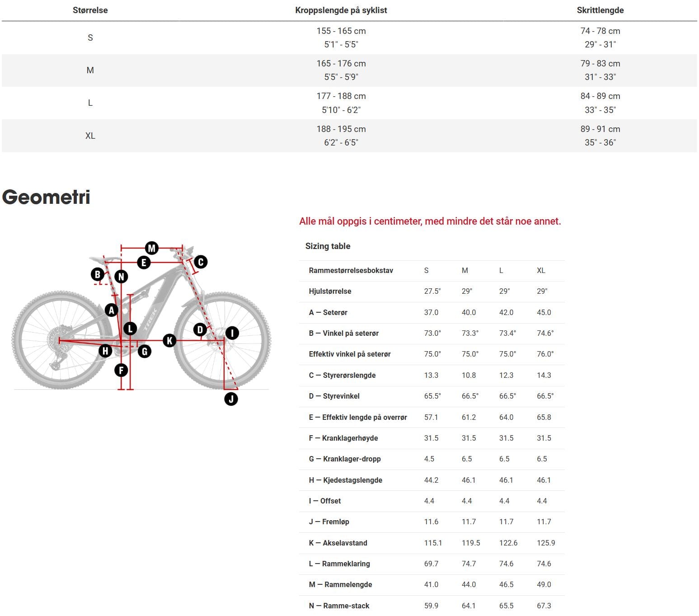699x616 pixels.
Task: Click the B seat angle marker on diagram
Action: pyautogui.click(x=97, y=274)
